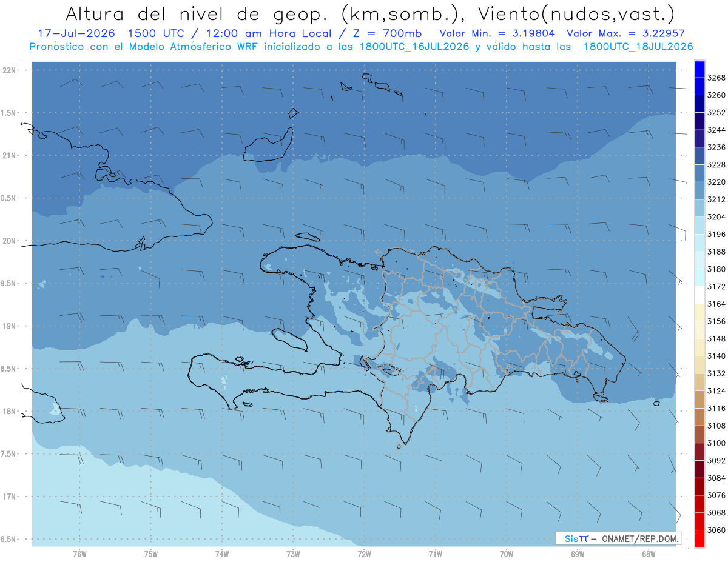
Task: Click the 'SisTT - ONAMET/REP.DOM.' credit box
Action: point(619,538)
